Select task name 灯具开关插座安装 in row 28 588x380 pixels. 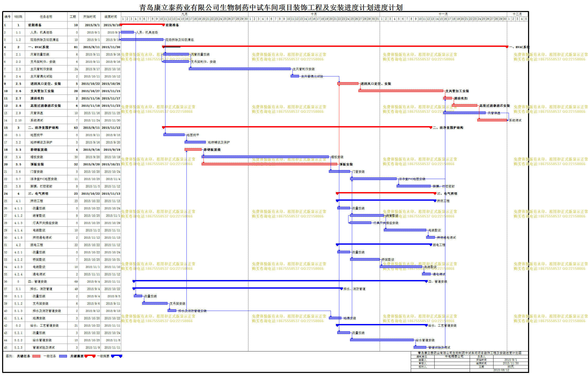(x=45, y=223)
